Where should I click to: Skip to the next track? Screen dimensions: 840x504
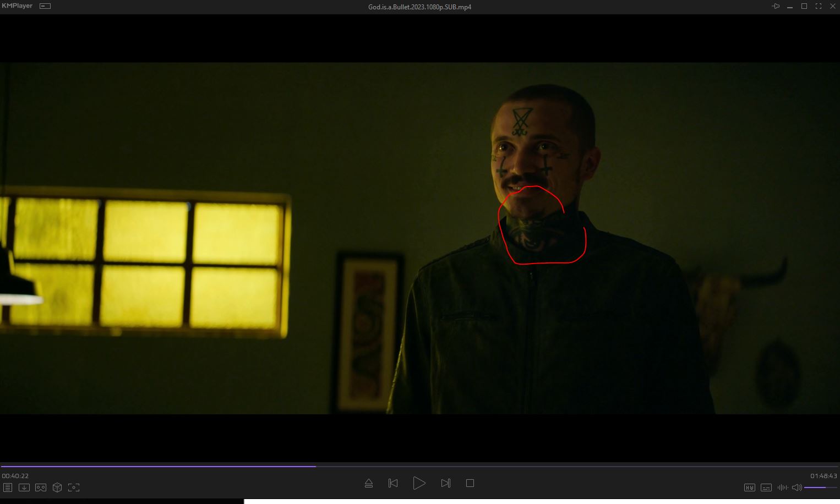[x=446, y=483]
